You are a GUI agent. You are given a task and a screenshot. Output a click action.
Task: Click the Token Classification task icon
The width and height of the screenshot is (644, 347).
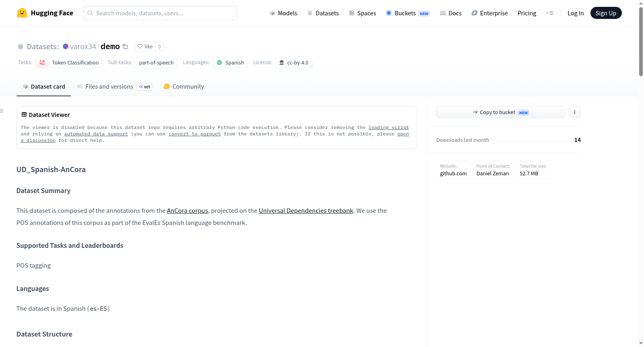tap(42, 62)
